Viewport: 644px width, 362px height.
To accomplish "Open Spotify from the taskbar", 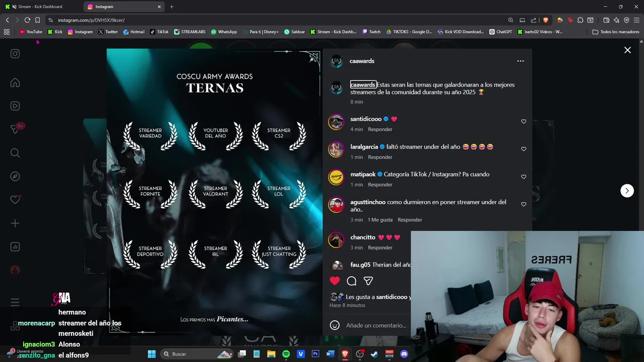I will click(x=286, y=354).
